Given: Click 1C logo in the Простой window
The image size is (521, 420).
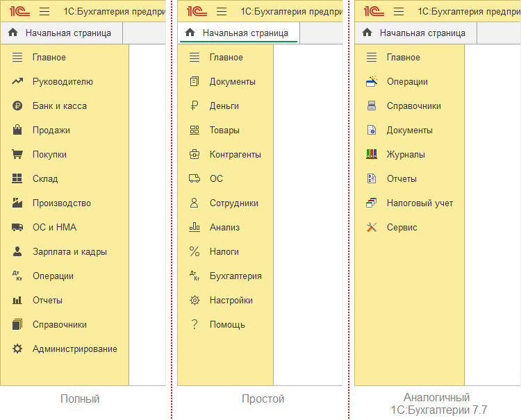Looking at the screenshot, I should click(197, 12).
